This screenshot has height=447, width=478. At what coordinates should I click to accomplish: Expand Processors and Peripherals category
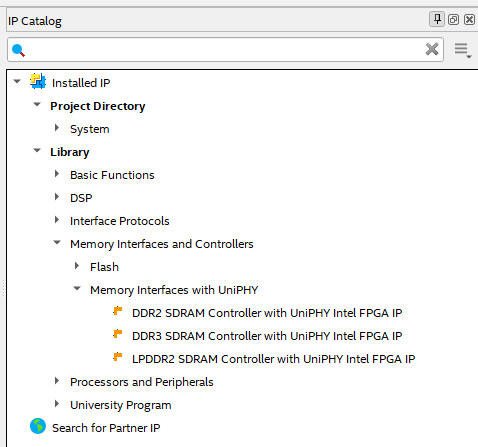57,381
